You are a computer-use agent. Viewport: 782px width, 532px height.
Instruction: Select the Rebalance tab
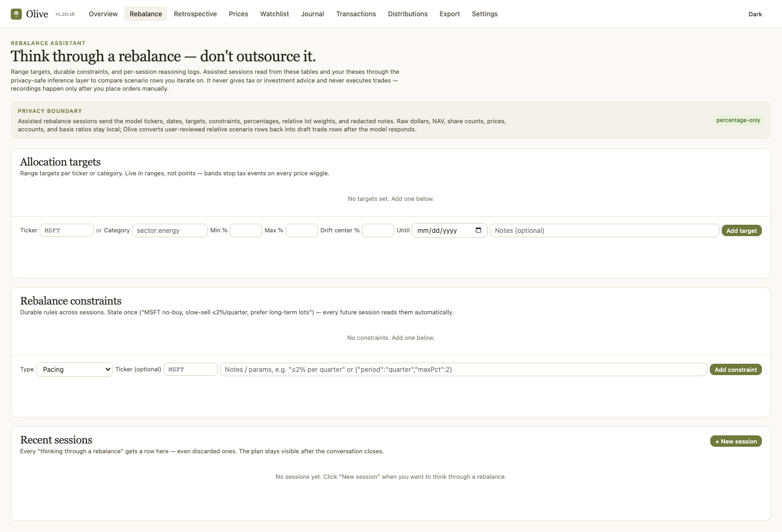[x=146, y=14]
